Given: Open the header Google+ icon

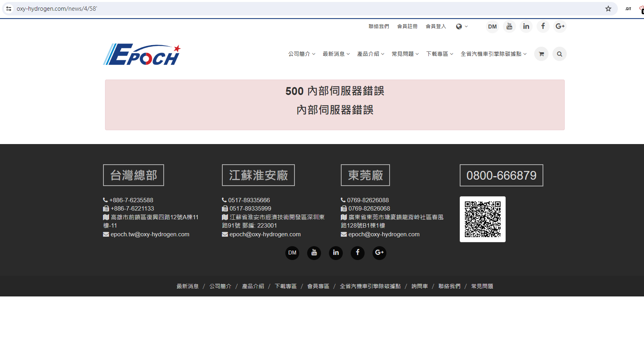Looking at the screenshot, I should [560, 27].
